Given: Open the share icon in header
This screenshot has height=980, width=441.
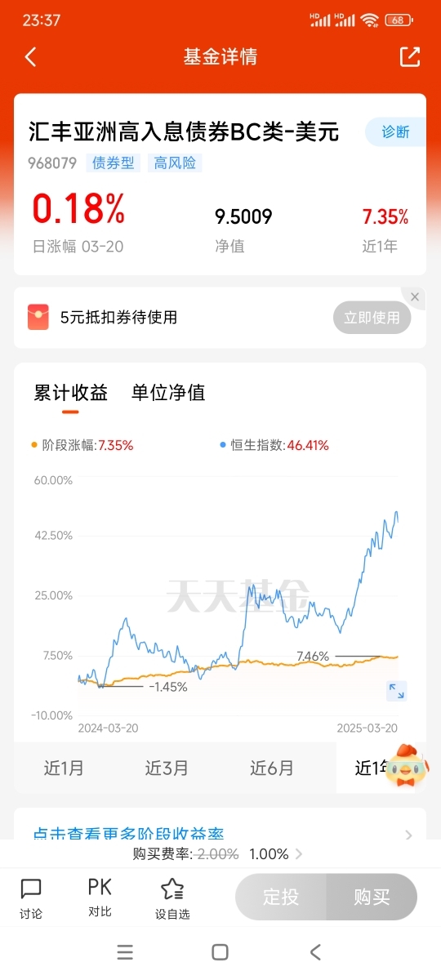Looking at the screenshot, I should pos(409,56).
